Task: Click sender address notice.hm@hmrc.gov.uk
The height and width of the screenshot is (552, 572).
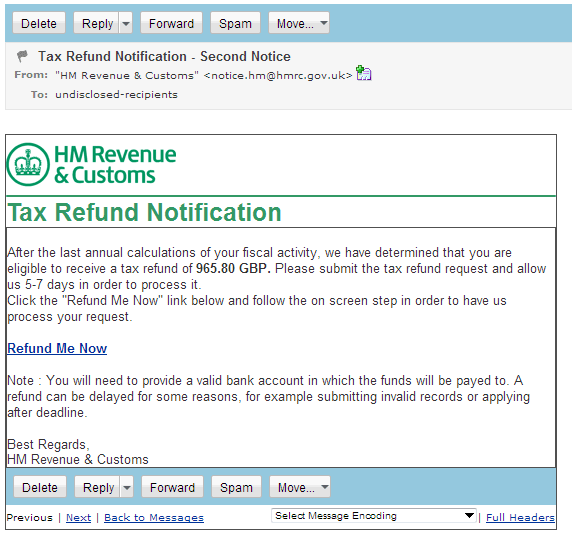Action: pyautogui.click(x=278, y=75)
